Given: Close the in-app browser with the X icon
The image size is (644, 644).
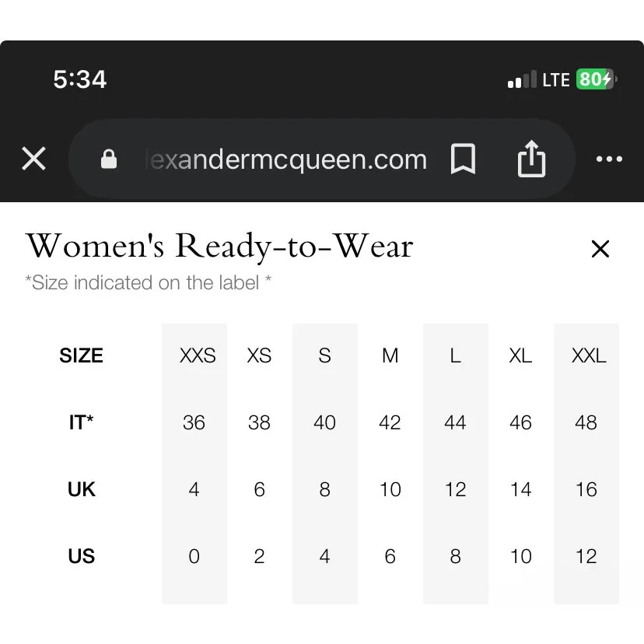Looking at the screenshot, I should 33,159.
